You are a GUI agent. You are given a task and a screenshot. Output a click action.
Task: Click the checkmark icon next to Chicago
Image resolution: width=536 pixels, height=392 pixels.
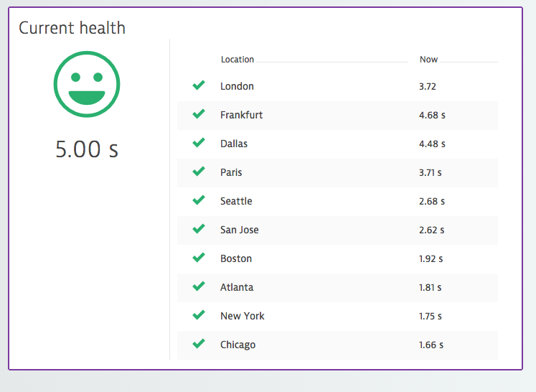pyautogui.click(x=199, y=343)
